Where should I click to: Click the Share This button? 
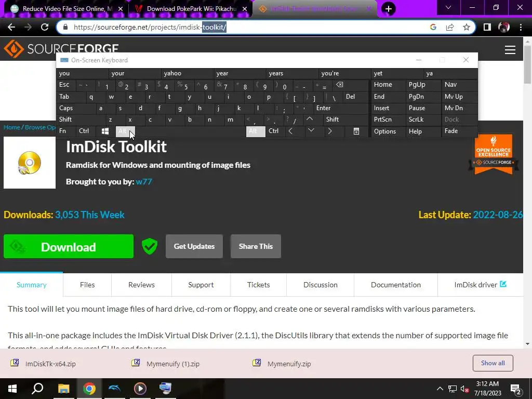(256, 246)
